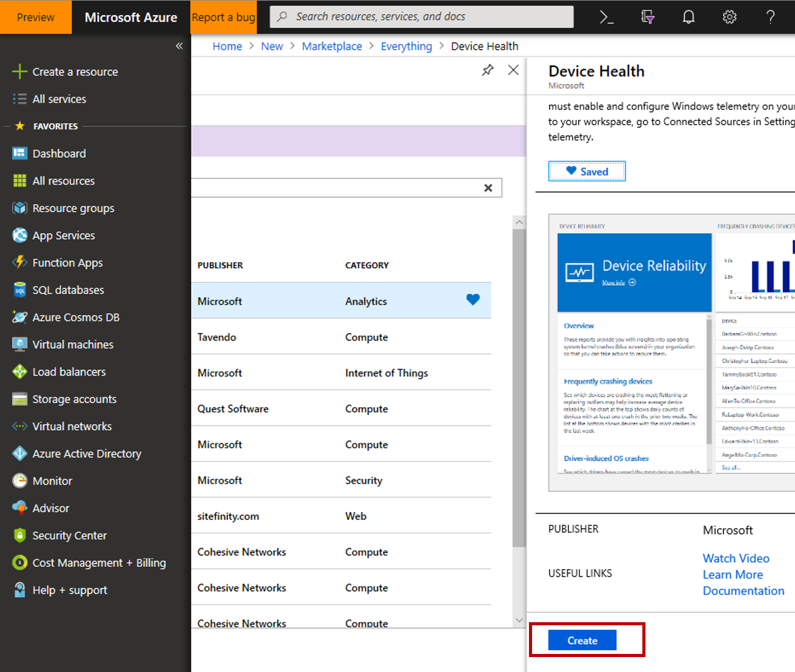The image size is (795, 672).
Task: Collapse the left sidebar with double chevron
Action: 179,46
